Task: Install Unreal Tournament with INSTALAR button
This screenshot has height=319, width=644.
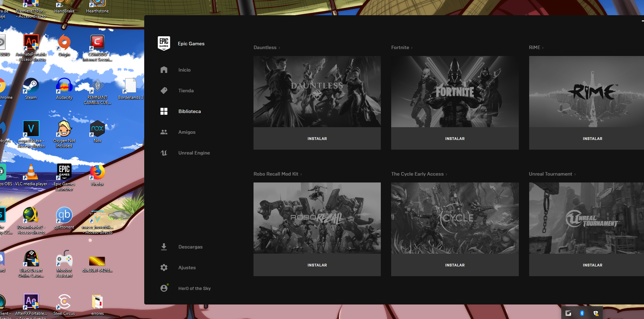Action: coord(587,265)
